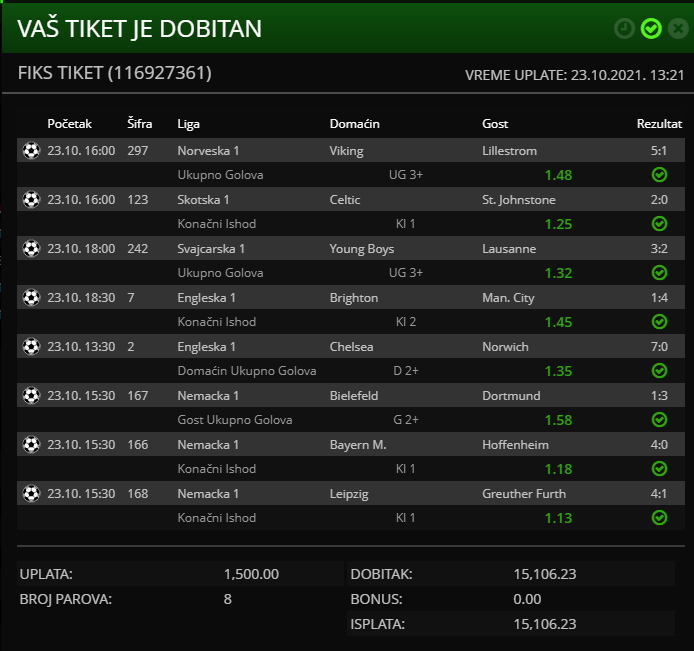The width and height of the screenshot is (694, 651).
Task: Click the FIKS TIKET (116927361) title
Action: pyautogui.click(x=115, y=73)
